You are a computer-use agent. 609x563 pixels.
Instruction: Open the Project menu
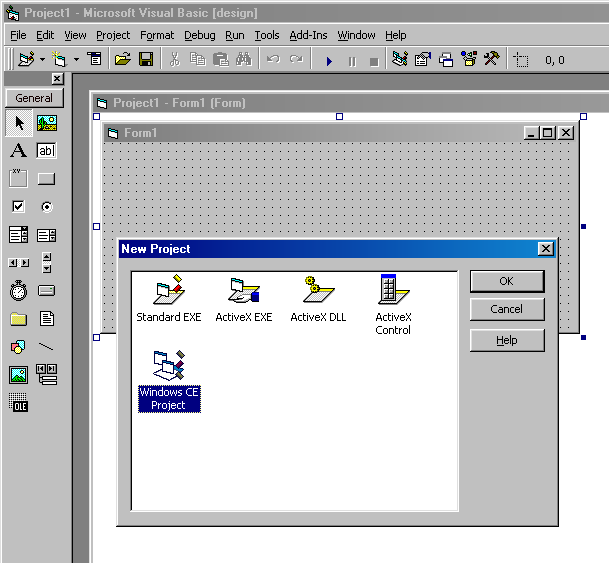(x=113, y=35)
